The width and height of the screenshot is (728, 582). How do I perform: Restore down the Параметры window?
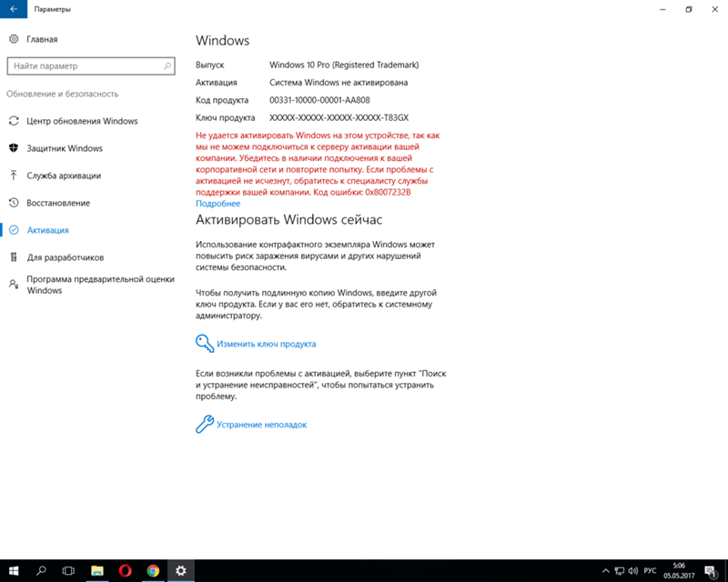coord(689,9)
